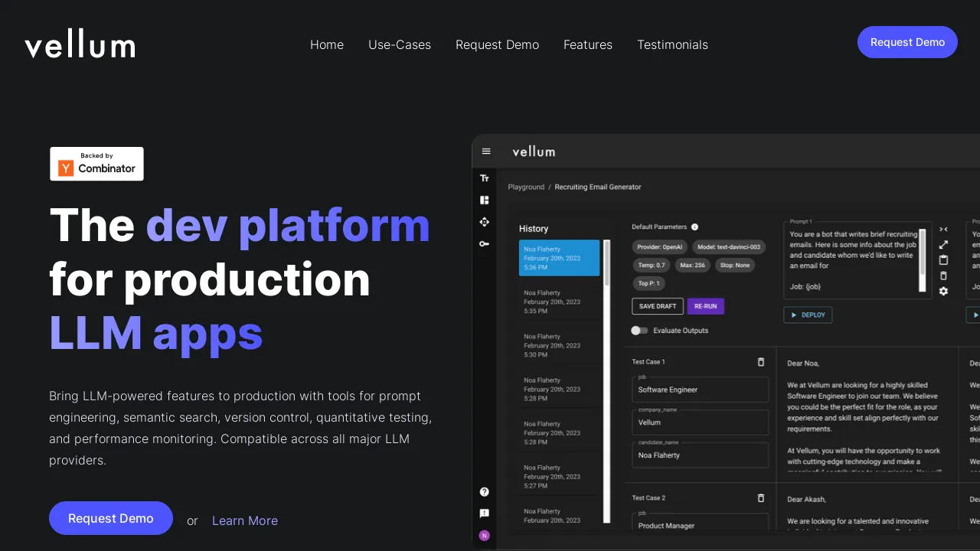Open the help question-mark icon
Image resolution: width=980 pixels, height=551 pixels.
click(x=485, y=492)
